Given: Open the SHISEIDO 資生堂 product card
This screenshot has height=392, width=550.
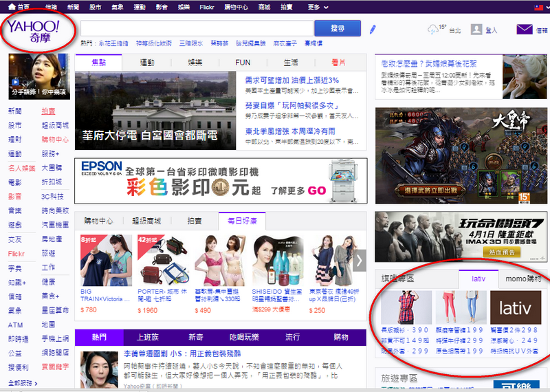Looking at the screenshot, I should [x=278, y=274].
